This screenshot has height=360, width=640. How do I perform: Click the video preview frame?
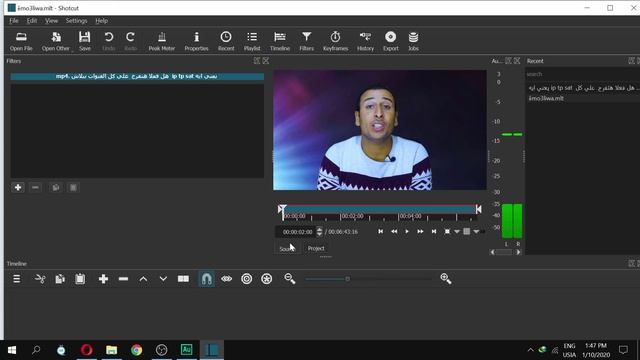pyautogui.click(x=380, y=130)
